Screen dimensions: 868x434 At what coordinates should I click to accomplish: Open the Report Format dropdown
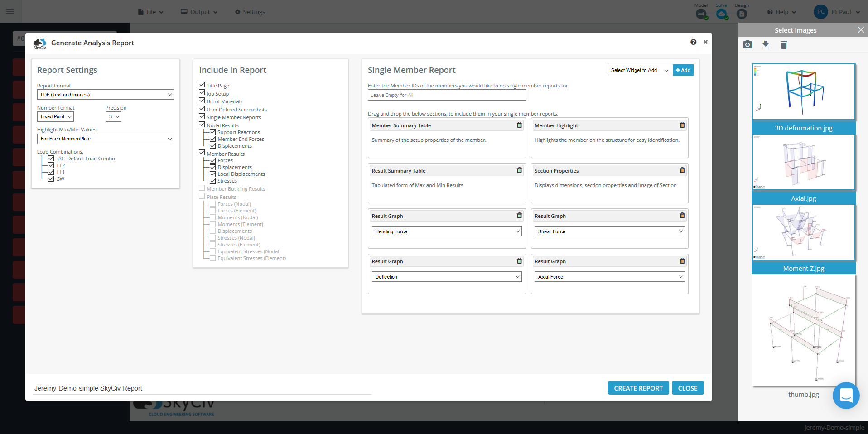105,94
